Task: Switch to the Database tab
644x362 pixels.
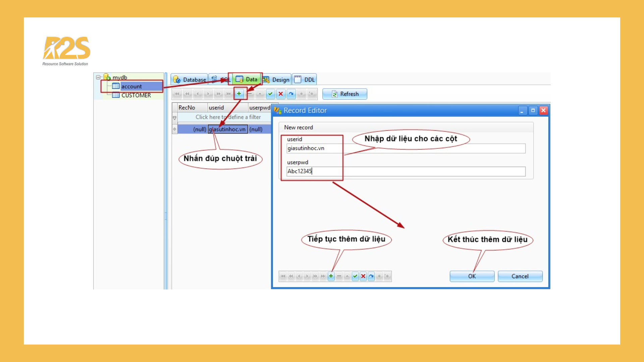Action: point(190,79)
